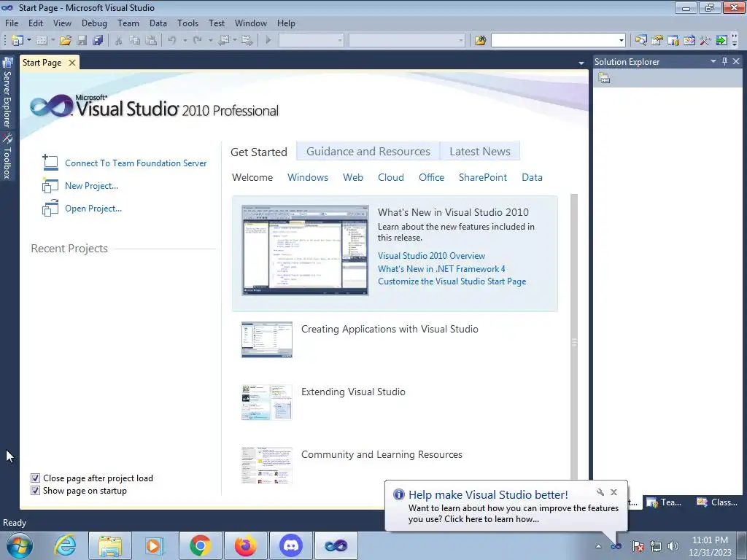Click the Open Project... link
The height and width of the screenshot is (560, 747).
[x=93, y=209]
